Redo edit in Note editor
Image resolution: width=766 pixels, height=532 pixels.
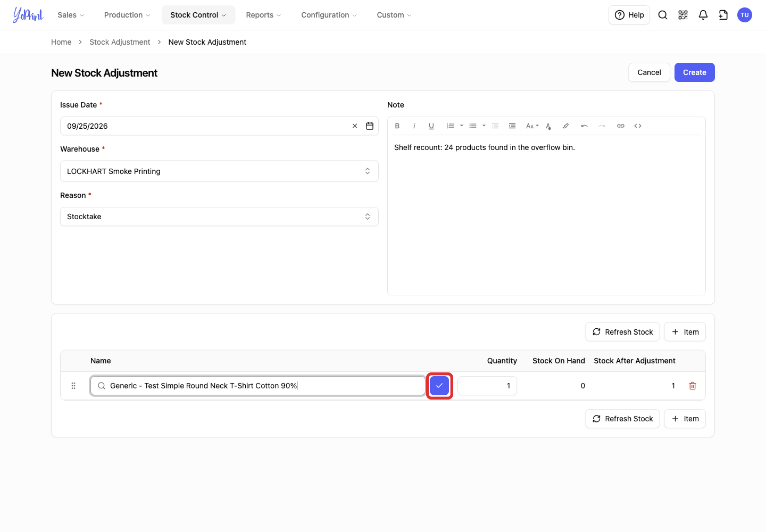pyautogui.click(x=602, y=126)
